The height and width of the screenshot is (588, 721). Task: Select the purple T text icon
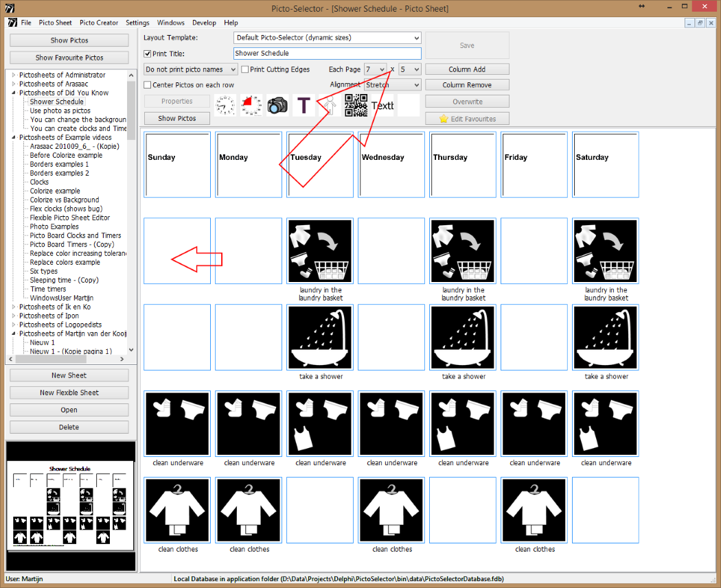tap(304, 105)
